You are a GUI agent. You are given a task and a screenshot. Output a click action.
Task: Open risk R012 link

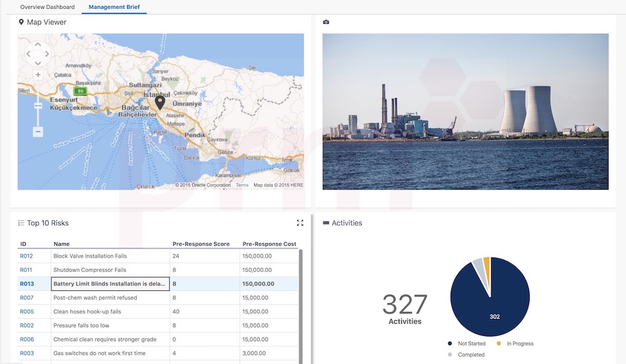point(26,256)
